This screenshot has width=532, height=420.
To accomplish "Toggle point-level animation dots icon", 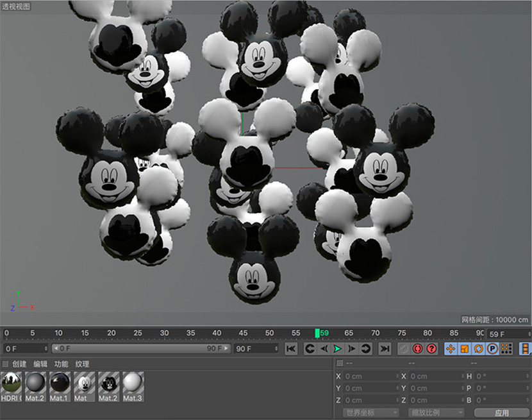I will (x=506, y=349).
